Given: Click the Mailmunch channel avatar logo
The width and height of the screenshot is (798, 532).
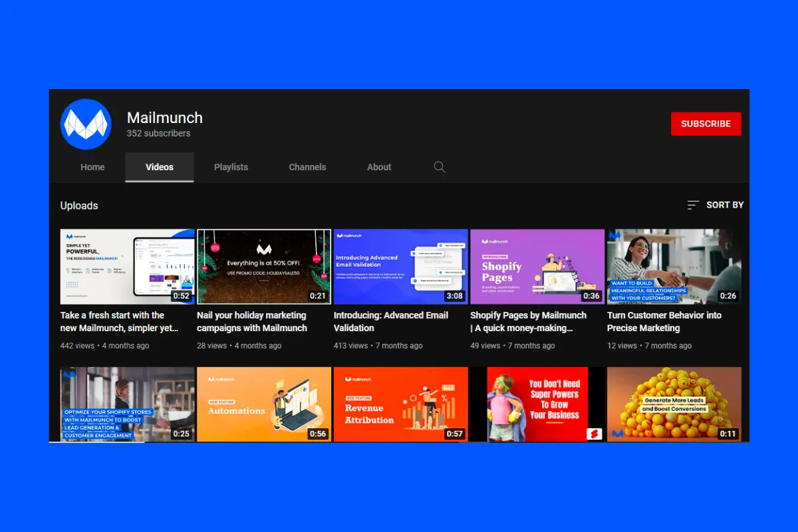Looking at the screenshot, I should pos(86,124).
